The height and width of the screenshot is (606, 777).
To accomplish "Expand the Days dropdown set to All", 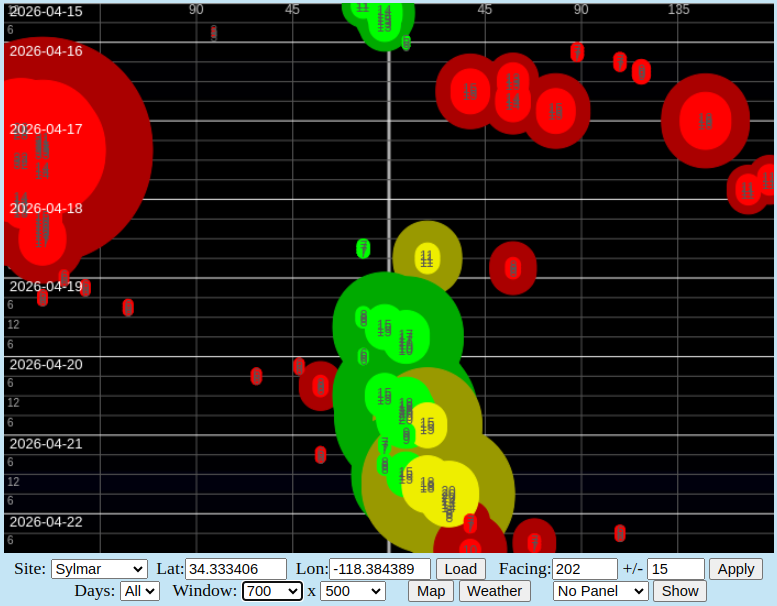I will [x=139, y=591].
